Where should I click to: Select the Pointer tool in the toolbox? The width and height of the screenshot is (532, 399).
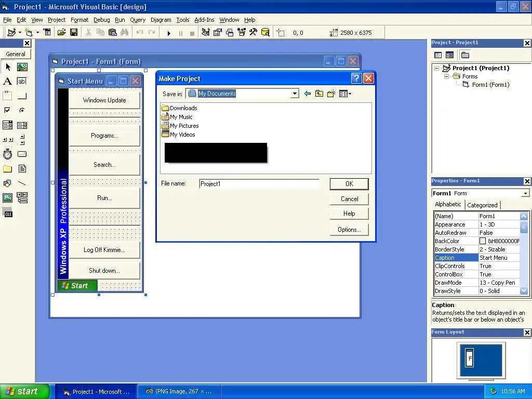click(8, 67)
